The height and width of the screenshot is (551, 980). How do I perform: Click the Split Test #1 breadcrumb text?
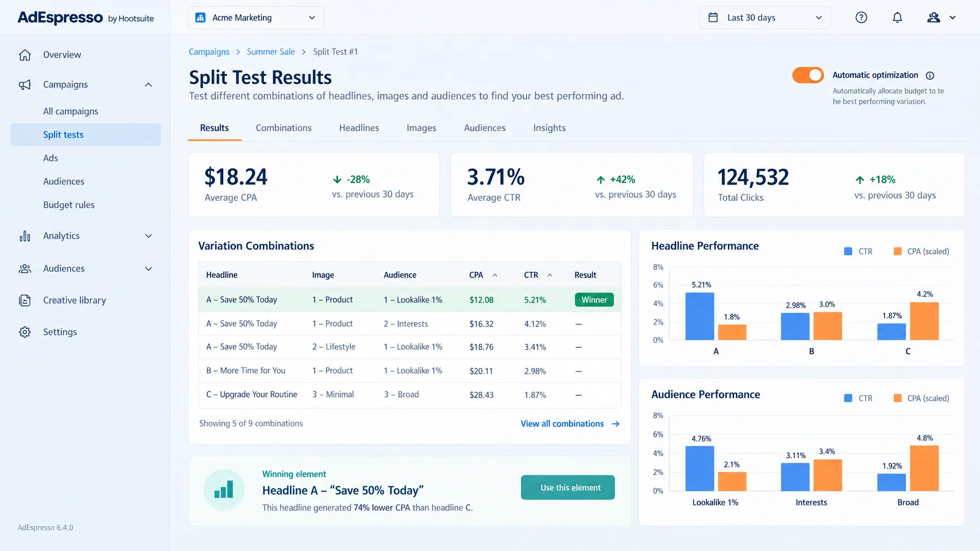(335, 52)
